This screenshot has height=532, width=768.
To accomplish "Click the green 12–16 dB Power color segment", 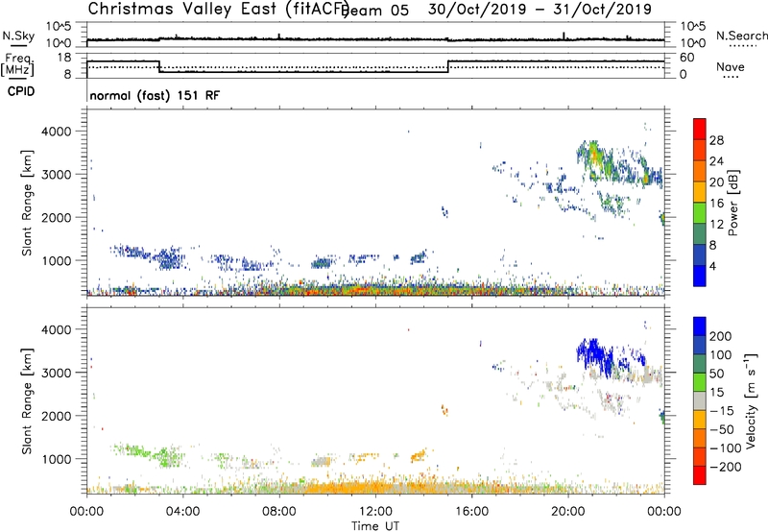I will [x=700, y=213].
